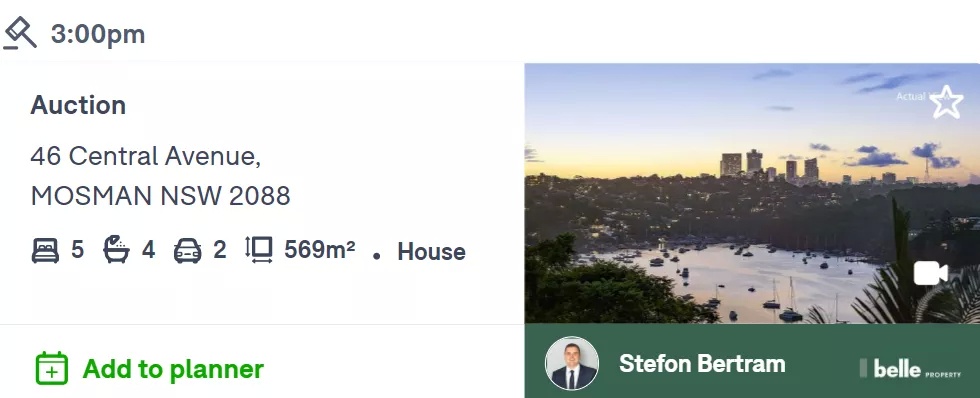The height and width of the screenshot is (398, 980).
Task: View agent Stefon Bertram's profile photo
Action: tap(571, 364)
